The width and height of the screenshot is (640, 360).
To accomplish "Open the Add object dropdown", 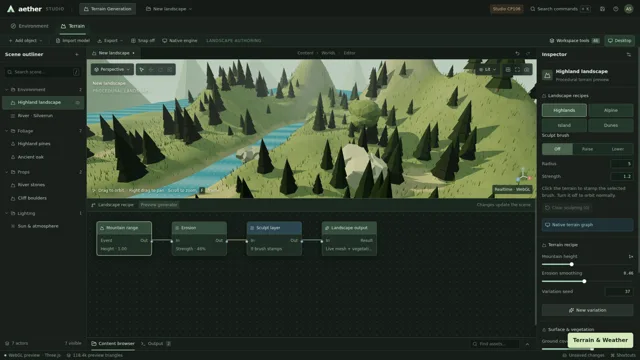I will click(25, 40).
